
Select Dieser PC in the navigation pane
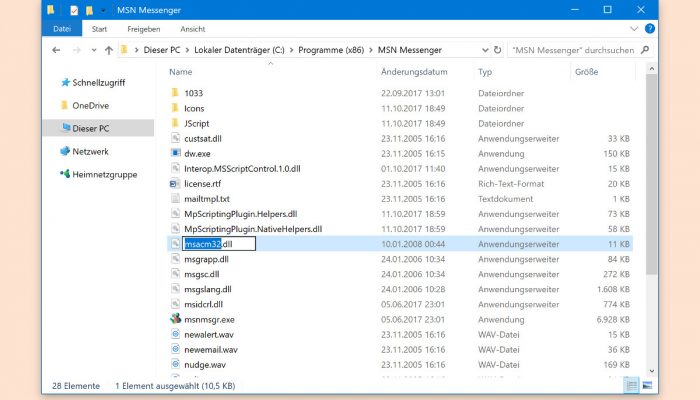tap(98, 128)
